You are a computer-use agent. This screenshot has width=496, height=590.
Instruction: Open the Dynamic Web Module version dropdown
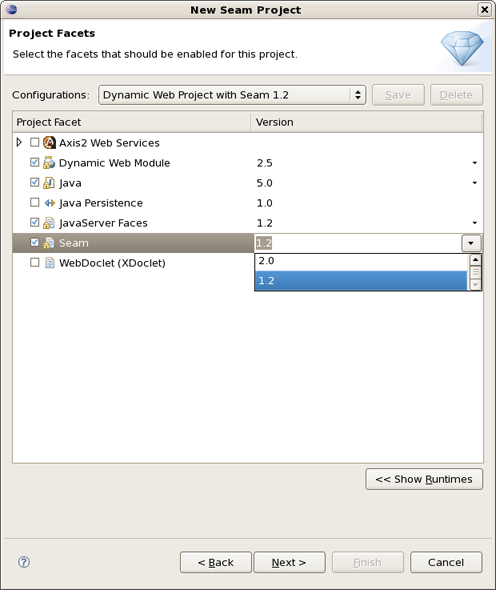475,163
